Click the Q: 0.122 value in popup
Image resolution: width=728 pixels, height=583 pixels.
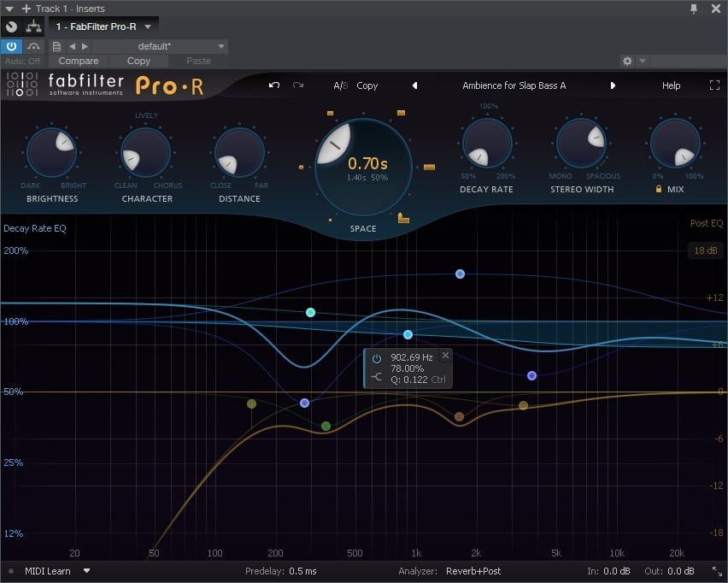tap(408, 380)
